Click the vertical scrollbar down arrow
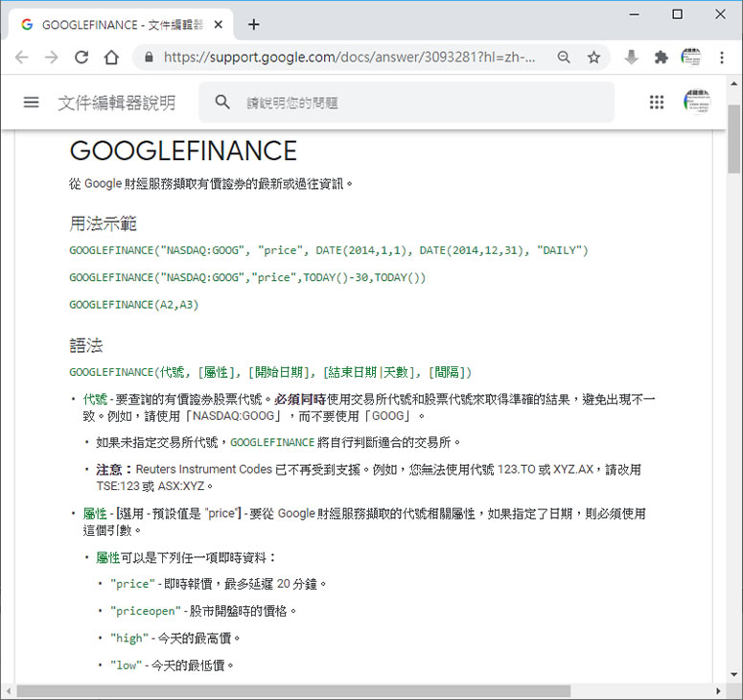This screenshot has height=700, width=743. [734, 674]
